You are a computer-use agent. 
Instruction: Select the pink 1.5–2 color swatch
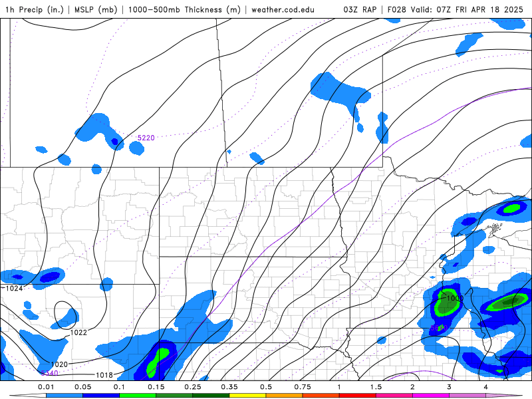click(x=394, y=396)
